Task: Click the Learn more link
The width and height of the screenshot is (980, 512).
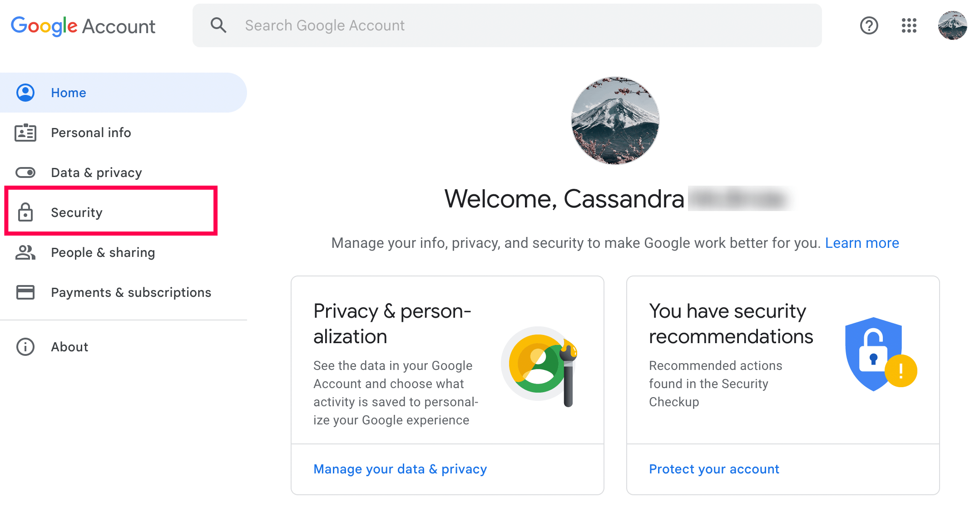Action: click(x=861, y=243)
